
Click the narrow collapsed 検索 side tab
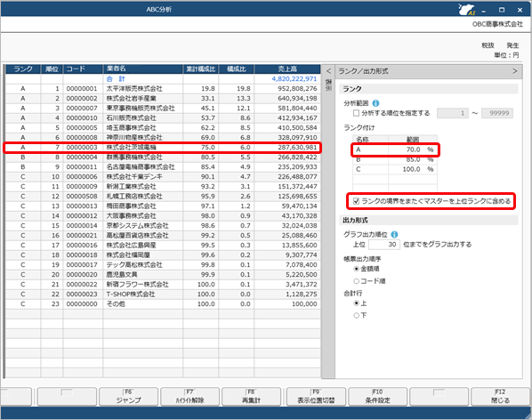pyautogui.click(x=328, y=85)
